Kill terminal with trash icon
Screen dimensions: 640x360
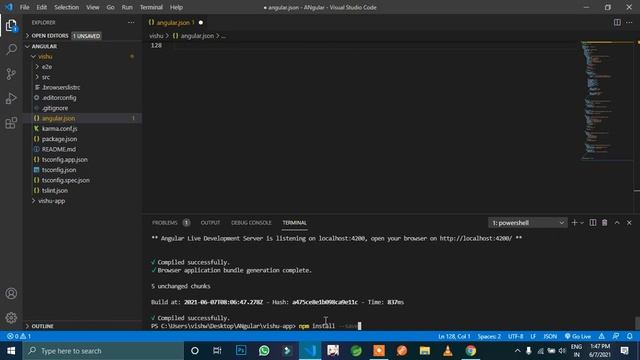(604, 222)
